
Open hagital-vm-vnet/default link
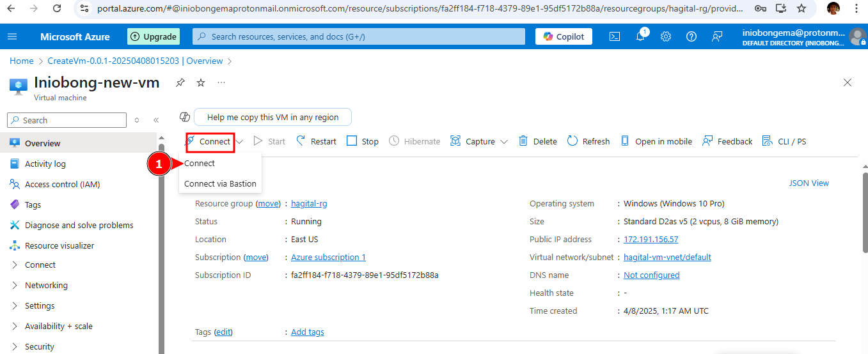667,257
